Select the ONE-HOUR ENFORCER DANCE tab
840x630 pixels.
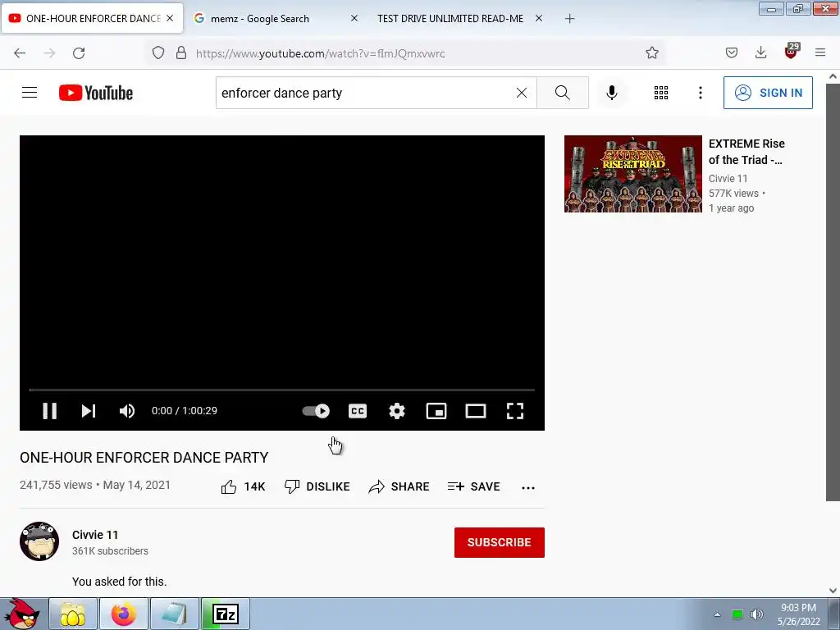click(x=93, y=18)
